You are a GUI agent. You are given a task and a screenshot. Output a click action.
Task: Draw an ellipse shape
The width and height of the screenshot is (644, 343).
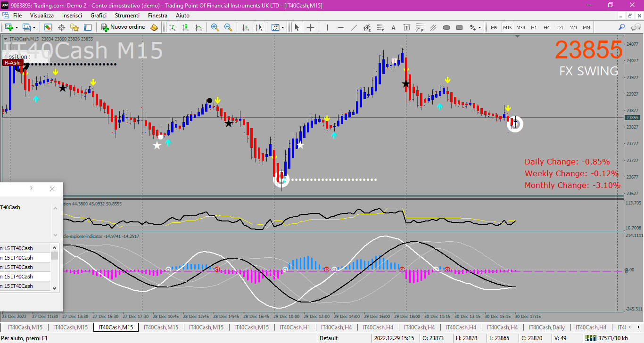point(446,27)
